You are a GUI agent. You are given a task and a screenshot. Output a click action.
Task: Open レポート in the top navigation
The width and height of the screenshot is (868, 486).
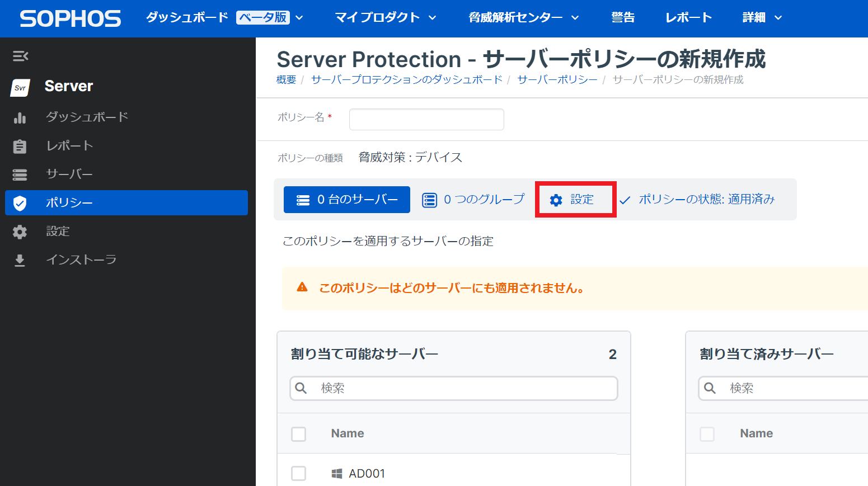click(x=688, y=18)
